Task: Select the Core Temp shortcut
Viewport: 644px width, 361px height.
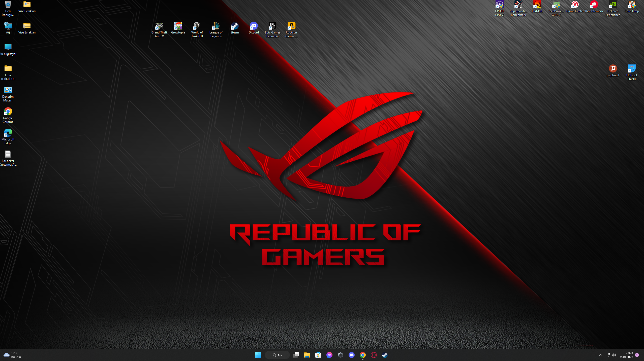Action: pos(632,7)
